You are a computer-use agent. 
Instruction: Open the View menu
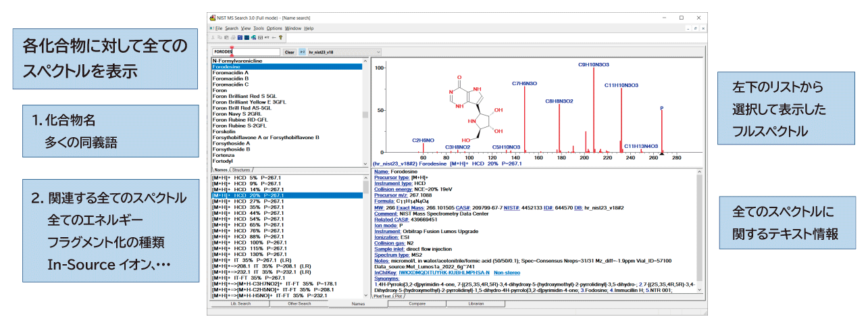(246, 28)
